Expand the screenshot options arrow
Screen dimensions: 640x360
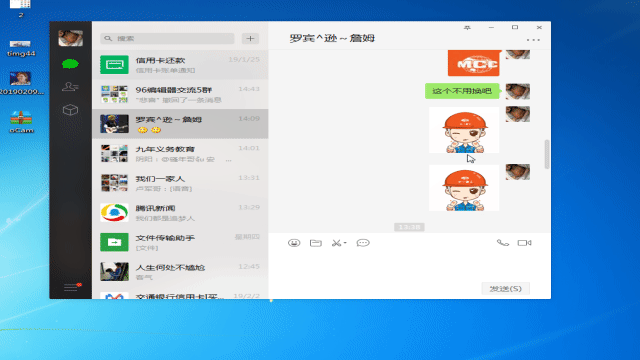(x=345, y=243)
